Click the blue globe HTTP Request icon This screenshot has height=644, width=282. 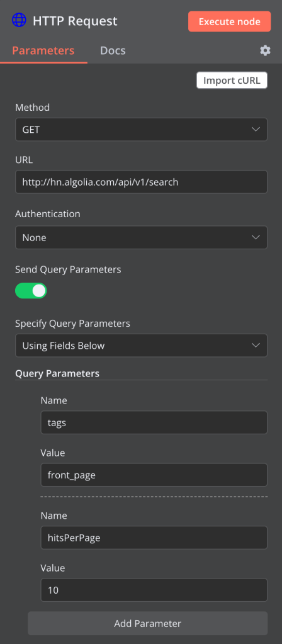[19, 21]
